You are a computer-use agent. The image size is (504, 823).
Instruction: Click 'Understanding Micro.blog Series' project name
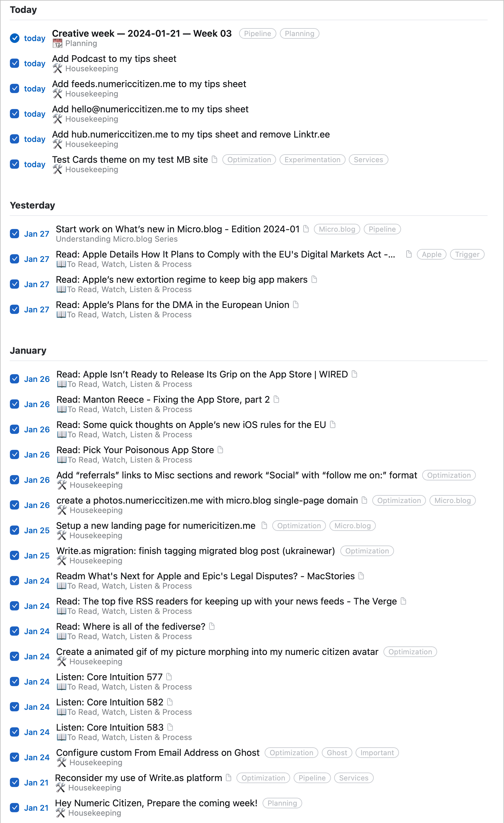pos(116,239)
